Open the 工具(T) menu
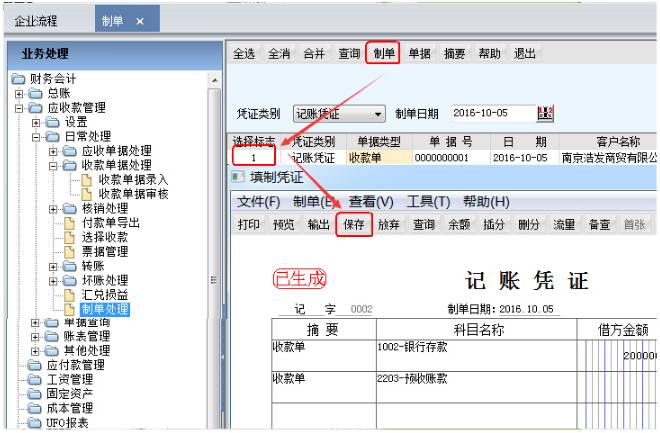Image resolution: width=660 pixels, height=433 pixels. tap(428, 202)
